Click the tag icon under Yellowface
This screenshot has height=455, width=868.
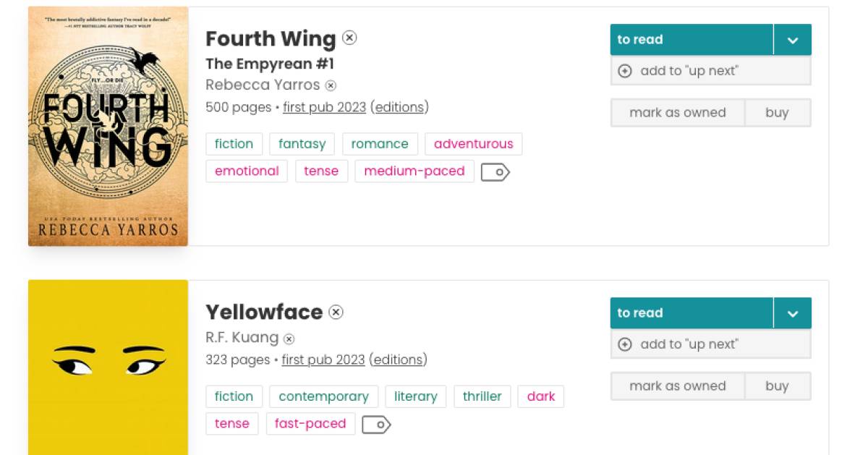376,425
